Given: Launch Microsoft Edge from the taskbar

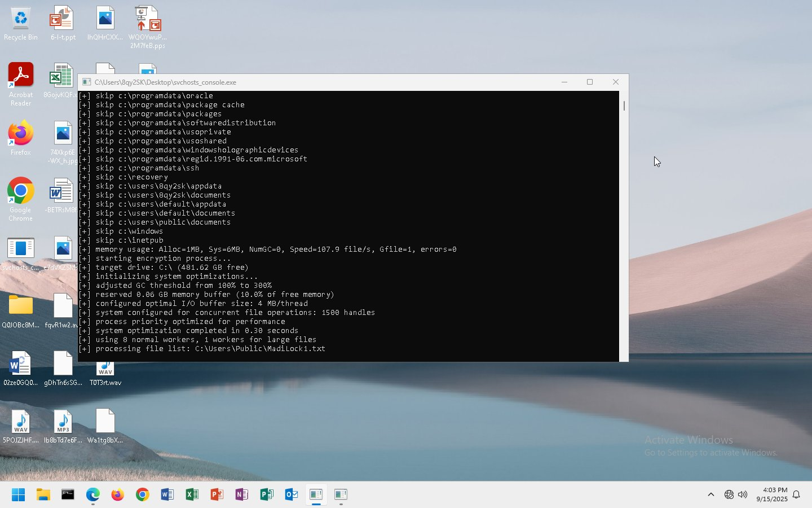Looking at the screenshot, I should coord(93,495).
